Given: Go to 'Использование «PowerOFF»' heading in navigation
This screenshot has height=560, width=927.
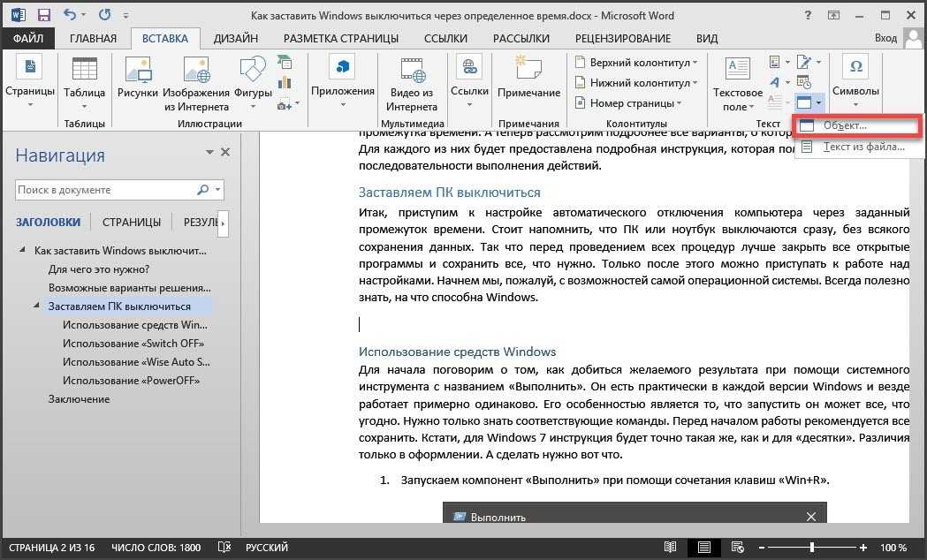Looking at the screenshot, I should (131, 381).
